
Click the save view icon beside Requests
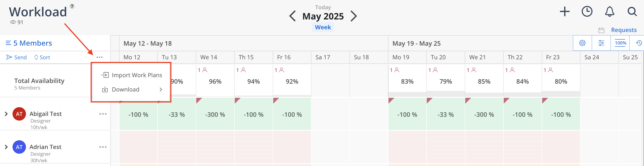[601, 30]
